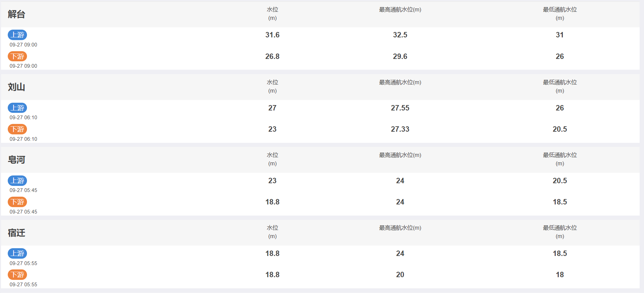Click the 上游 badge under 皂河
644x293 pixels.
[18, 181]
